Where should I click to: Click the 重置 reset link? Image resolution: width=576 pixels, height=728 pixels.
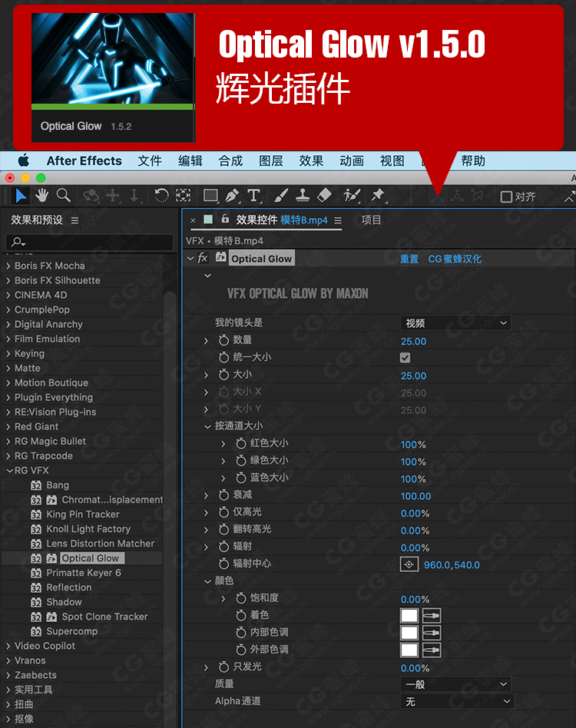click(x=409, y=259)
